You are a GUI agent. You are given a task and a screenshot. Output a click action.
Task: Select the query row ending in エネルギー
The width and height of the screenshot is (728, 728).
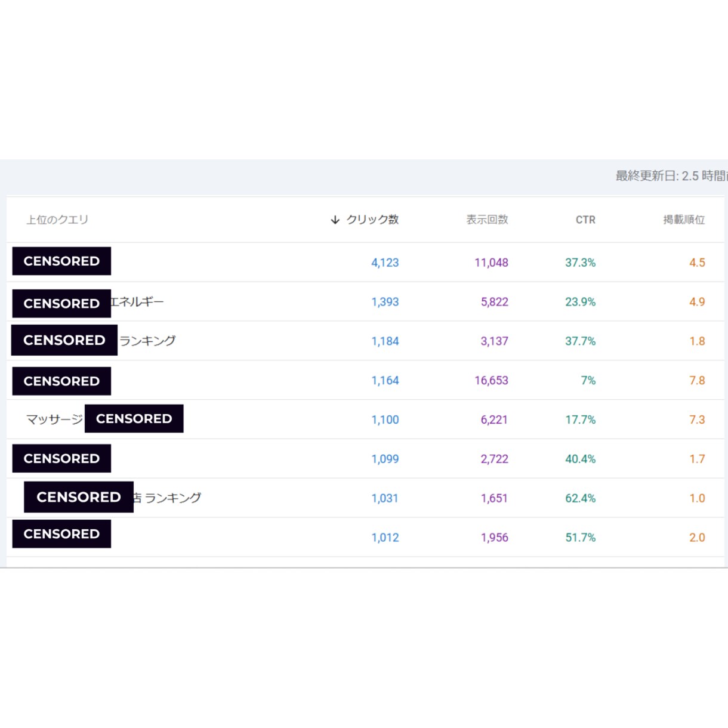[365, 302]
